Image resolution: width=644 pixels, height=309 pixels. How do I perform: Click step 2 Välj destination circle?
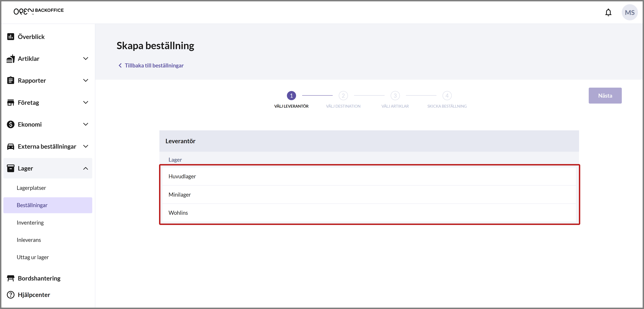point(343,95)
